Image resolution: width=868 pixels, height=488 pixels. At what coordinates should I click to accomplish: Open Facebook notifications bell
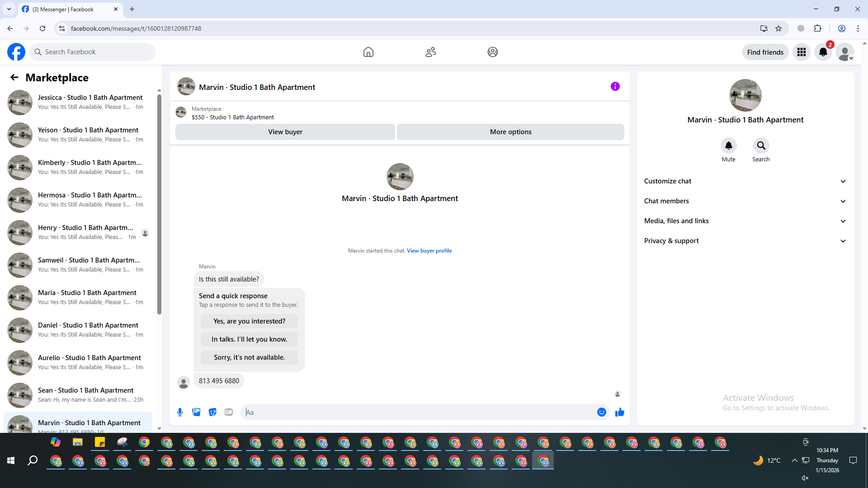pyautogui.click(x=823, y=52)
